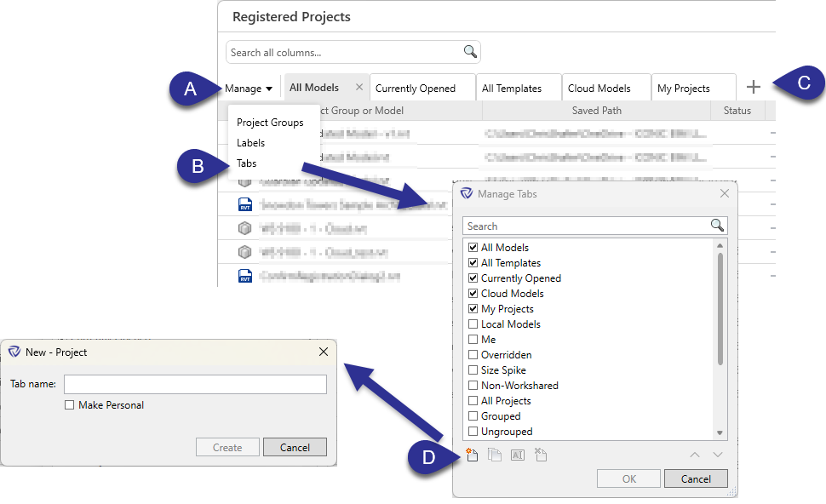The image size is (826, 504).
Task: Enable the Local Models checkbox
Action: coord(473,324)
